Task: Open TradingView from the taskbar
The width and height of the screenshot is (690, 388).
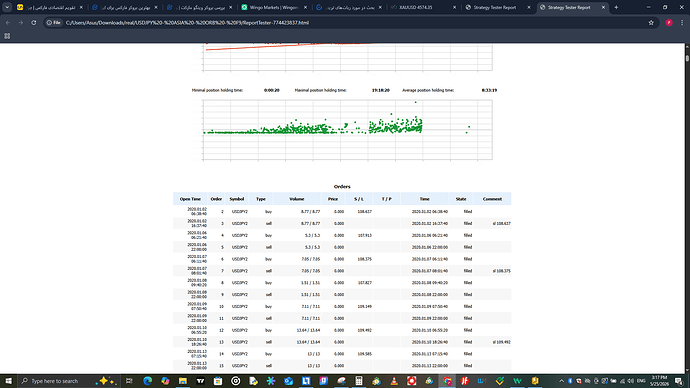Action: pos(200,381)
